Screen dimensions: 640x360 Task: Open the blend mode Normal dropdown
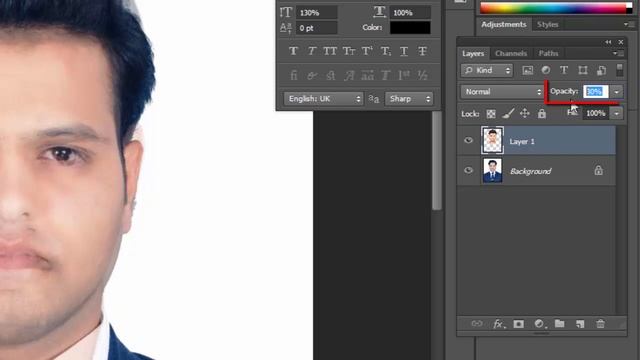[502, 92]
